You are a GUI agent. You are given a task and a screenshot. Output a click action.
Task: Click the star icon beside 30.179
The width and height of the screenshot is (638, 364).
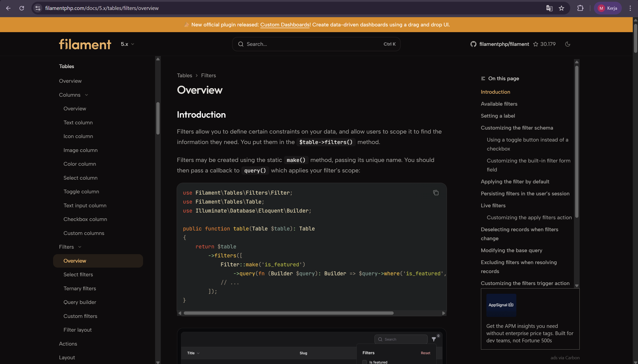tap(535, 44)
